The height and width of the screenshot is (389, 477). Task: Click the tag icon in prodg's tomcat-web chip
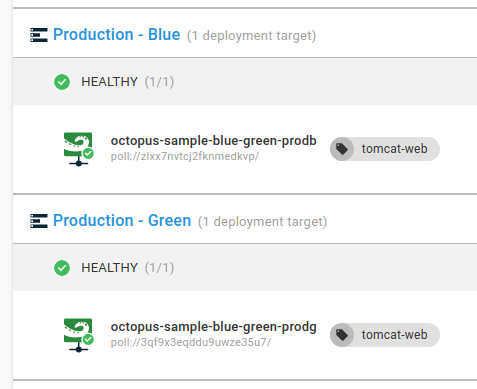coord(342,335)
